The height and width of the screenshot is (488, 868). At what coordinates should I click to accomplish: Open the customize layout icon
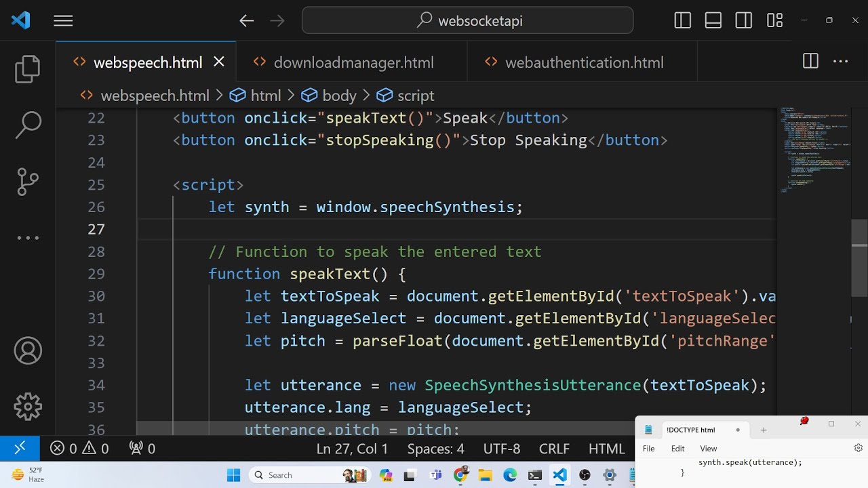point(774,20)
